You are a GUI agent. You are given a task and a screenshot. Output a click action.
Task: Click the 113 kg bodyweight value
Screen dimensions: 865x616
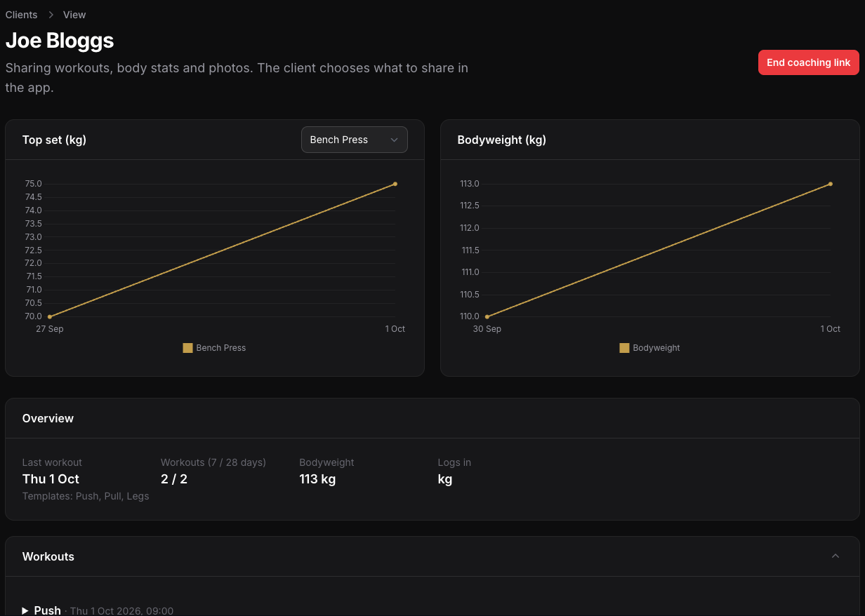pyautogui.click(x=317, y=479)
